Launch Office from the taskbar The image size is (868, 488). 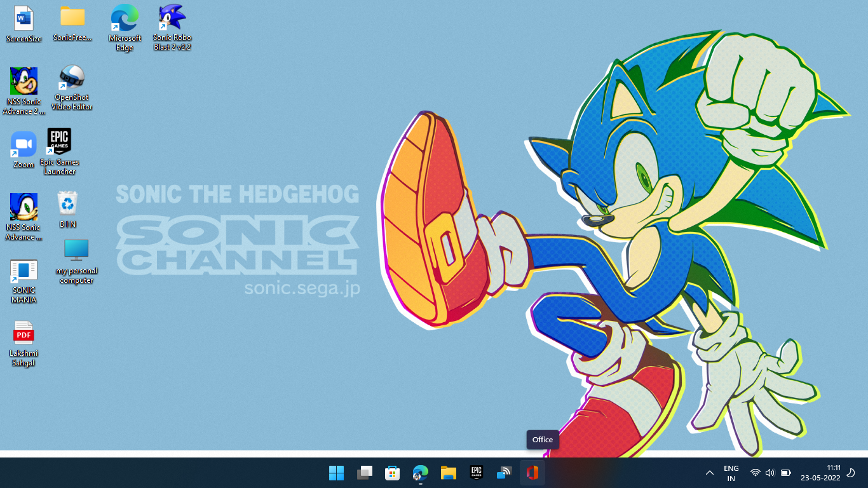[532, 473]
